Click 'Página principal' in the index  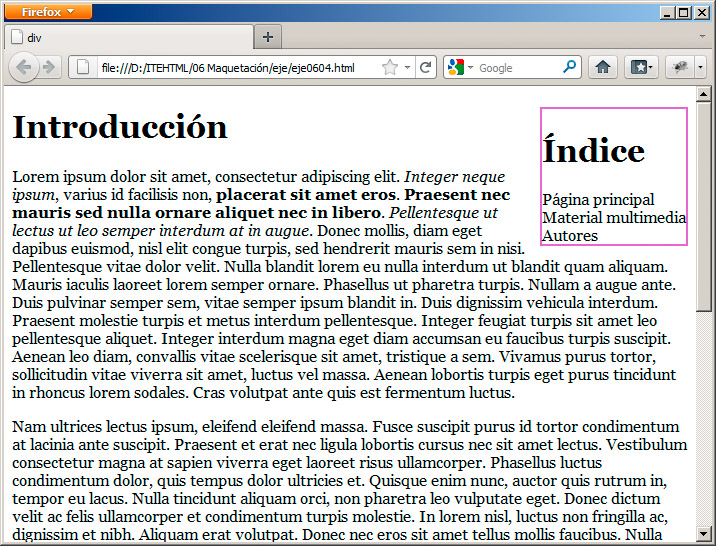pyautogui.click(x=598, y=200)
